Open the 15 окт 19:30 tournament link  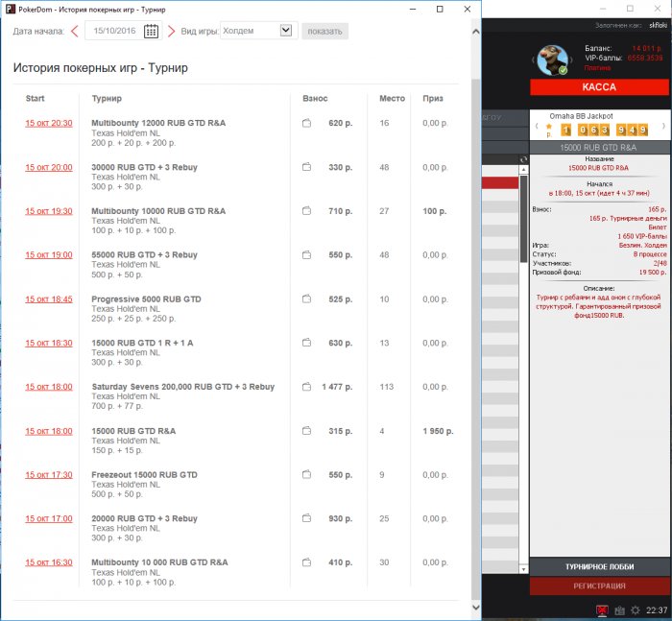coord(48,211)
